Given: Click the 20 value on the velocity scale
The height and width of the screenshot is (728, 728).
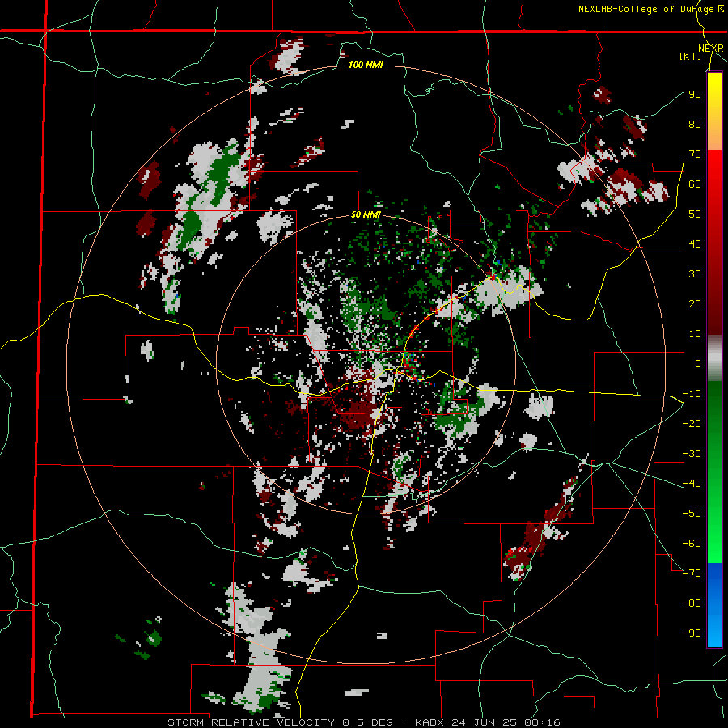Looking at the screenshot, I should [695, 303].
